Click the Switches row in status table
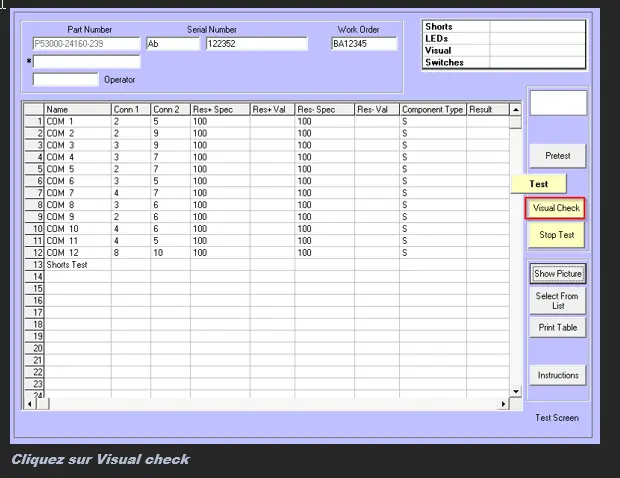Viewport: 620px width, 478px height. (x=504, y=62)
